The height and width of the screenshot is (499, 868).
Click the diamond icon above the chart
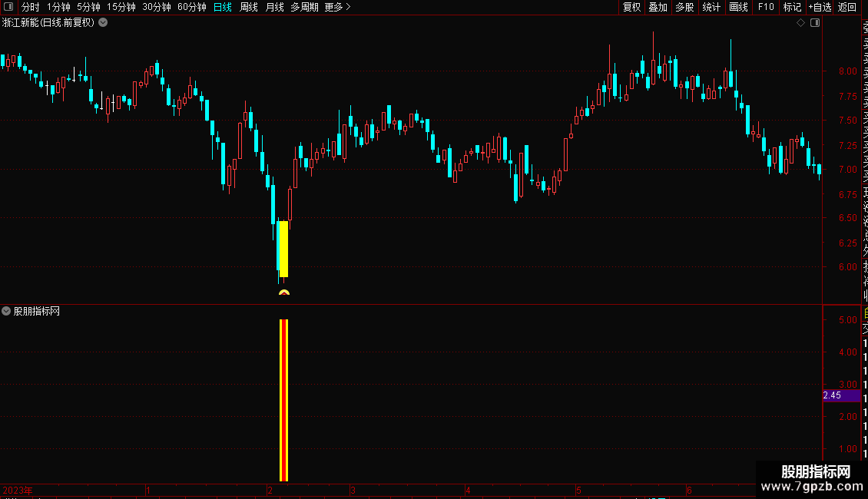(x=800, y=23)
